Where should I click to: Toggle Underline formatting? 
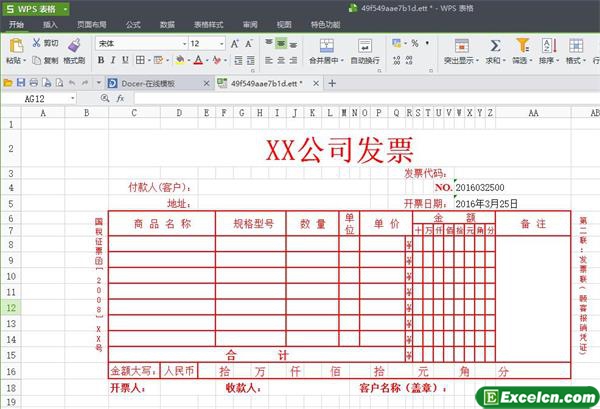(x=125, y=60)
